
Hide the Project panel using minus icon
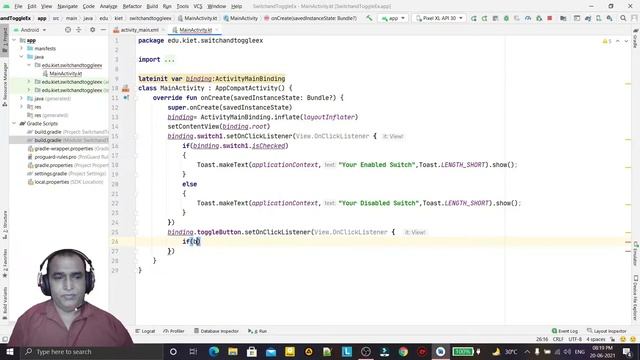[x=103, y=30]
